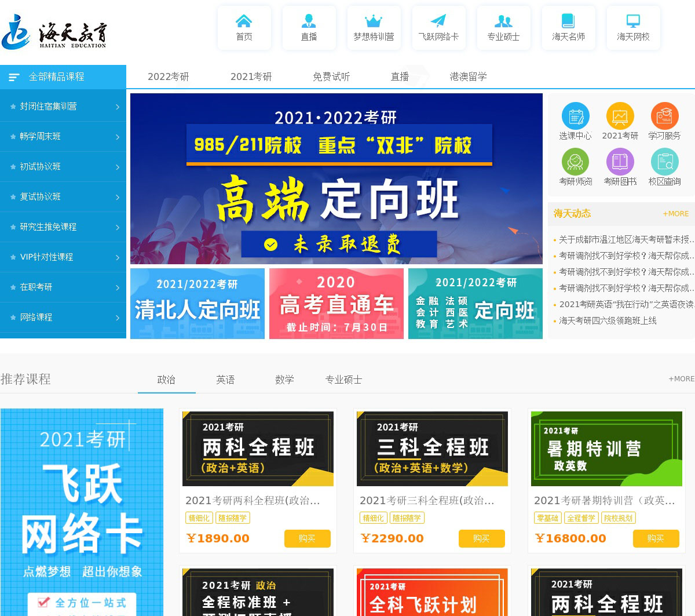The width and height of the screenshot is (695, 616).
Task: Open the 专业硕士 people icon
Action: [x=503, y=21]
